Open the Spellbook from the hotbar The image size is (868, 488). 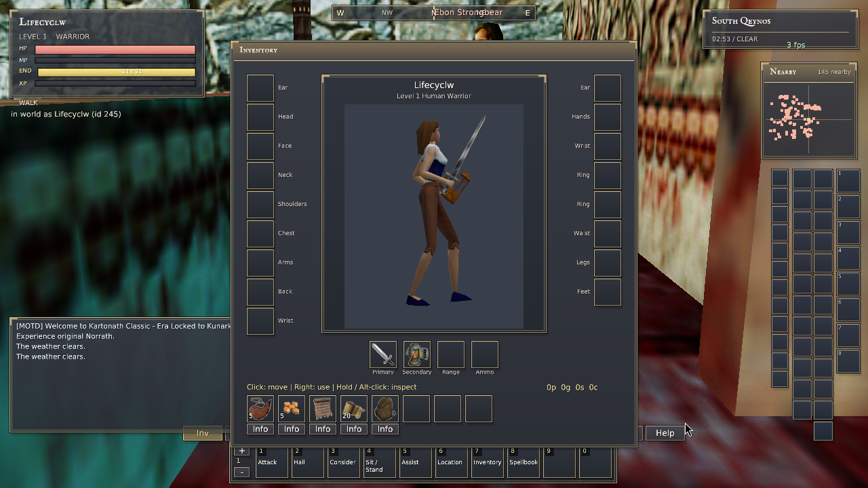click(x=524, y=462)
